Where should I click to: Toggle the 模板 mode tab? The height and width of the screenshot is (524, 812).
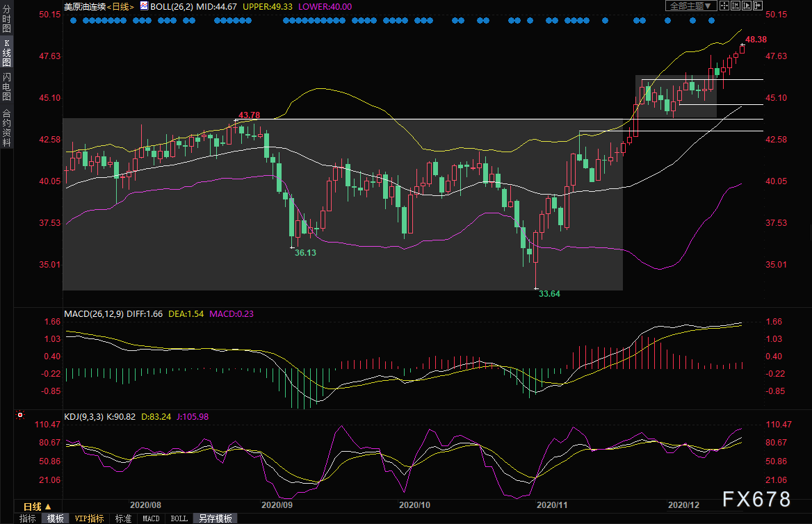coord(56,518)
